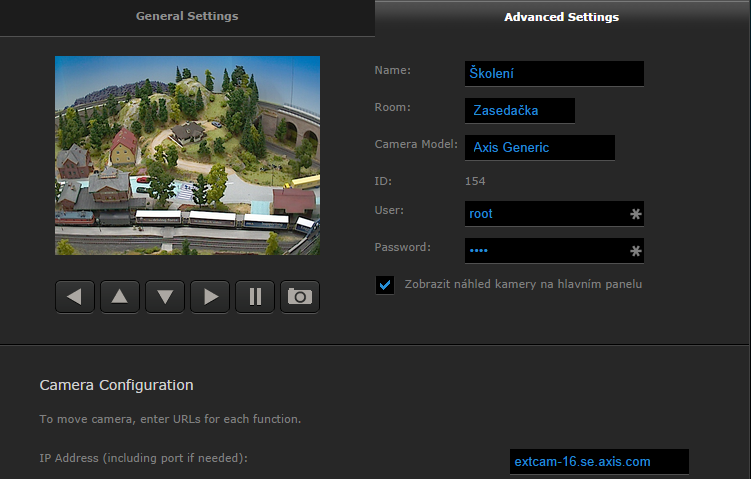Click the camera preview image

pos(187,155)
